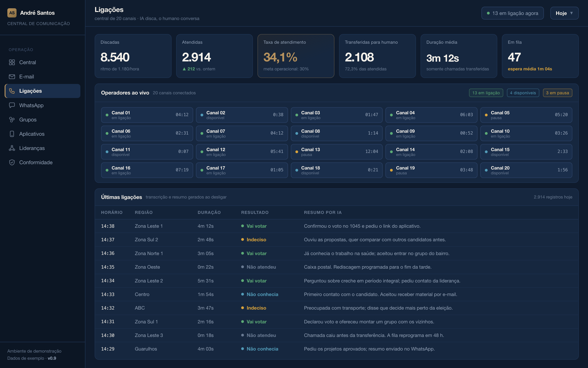The image size is (588, 368).
Task: Sort by the DURAÇÃO column header
Action: (x=209, y=213)
